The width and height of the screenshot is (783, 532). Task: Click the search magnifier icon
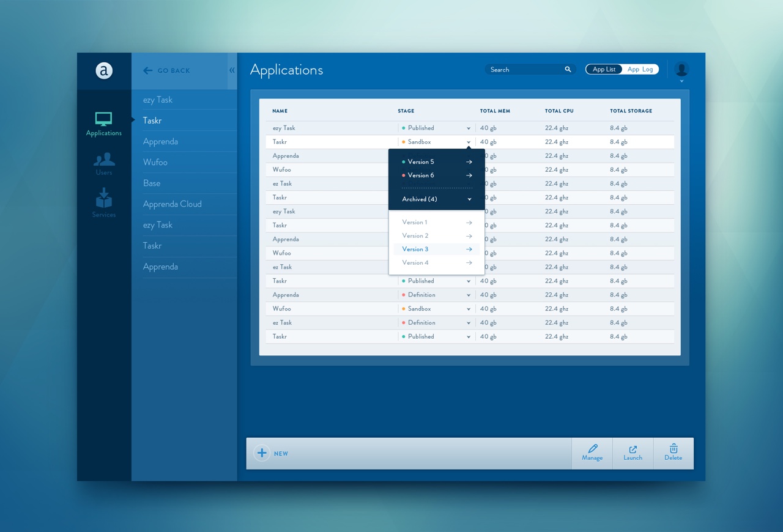pos(568,70)
